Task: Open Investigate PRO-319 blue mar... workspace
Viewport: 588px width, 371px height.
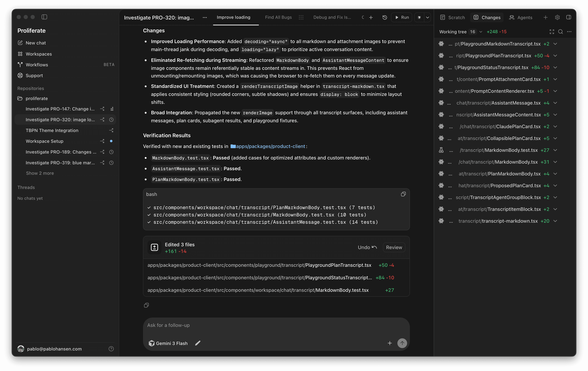Action: (x=60, y=163)
